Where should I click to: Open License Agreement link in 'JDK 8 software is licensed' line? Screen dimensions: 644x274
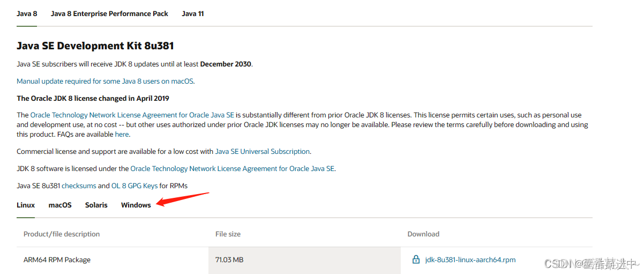(x=233, y=168)
